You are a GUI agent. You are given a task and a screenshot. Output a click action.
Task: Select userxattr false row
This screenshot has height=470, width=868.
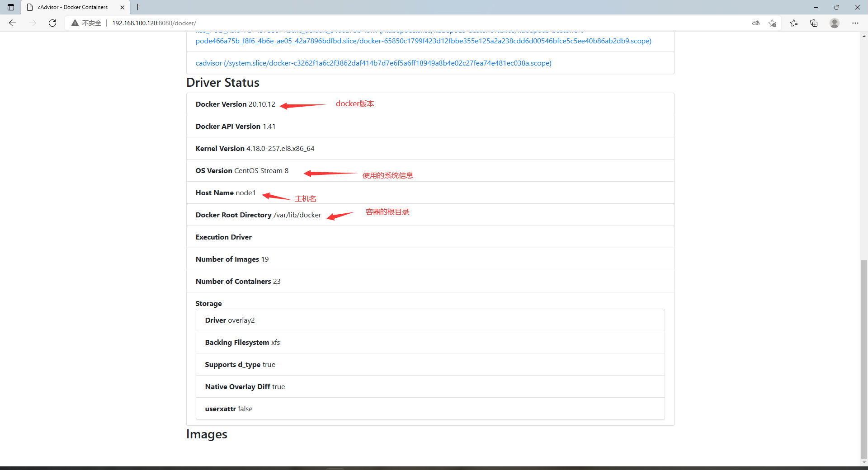pos(430,409)
